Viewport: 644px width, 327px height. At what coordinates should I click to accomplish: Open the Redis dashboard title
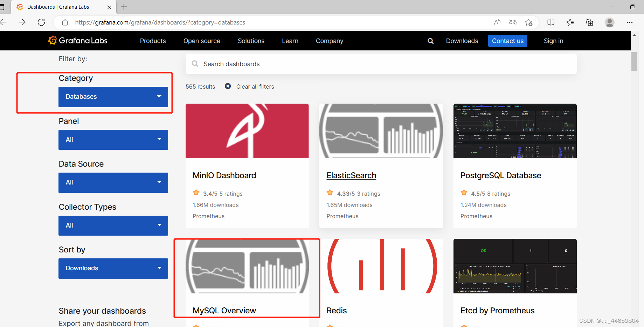point(337,311)
